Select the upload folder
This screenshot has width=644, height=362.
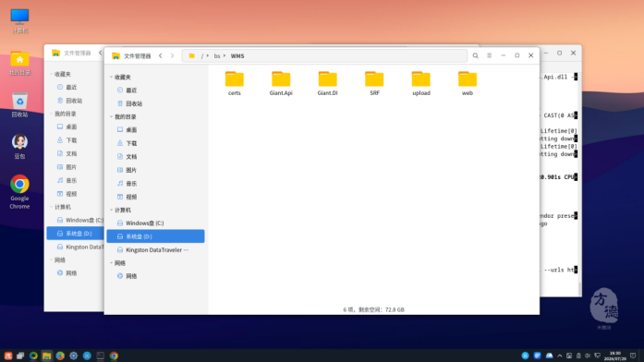tap(421, 83)
